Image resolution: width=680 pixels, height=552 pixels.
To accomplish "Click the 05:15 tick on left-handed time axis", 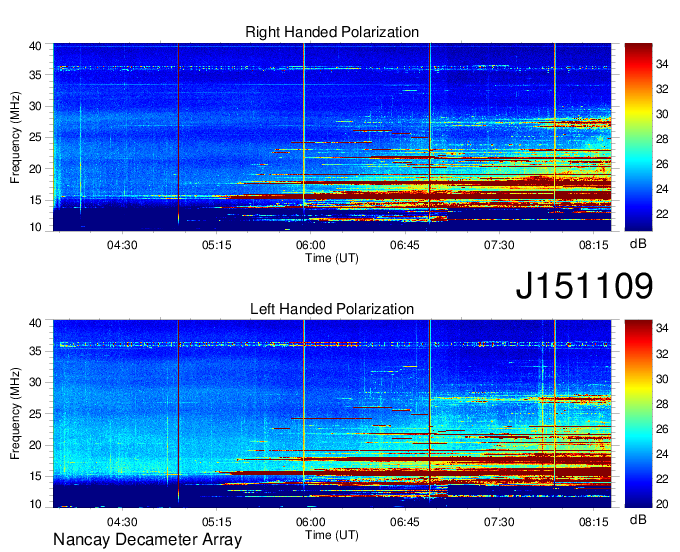I will (216, 522).
